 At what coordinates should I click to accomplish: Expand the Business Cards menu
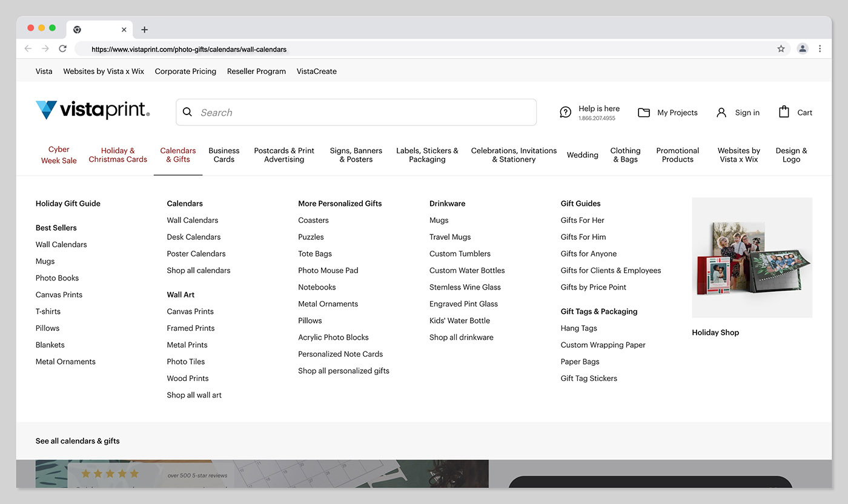224,155
